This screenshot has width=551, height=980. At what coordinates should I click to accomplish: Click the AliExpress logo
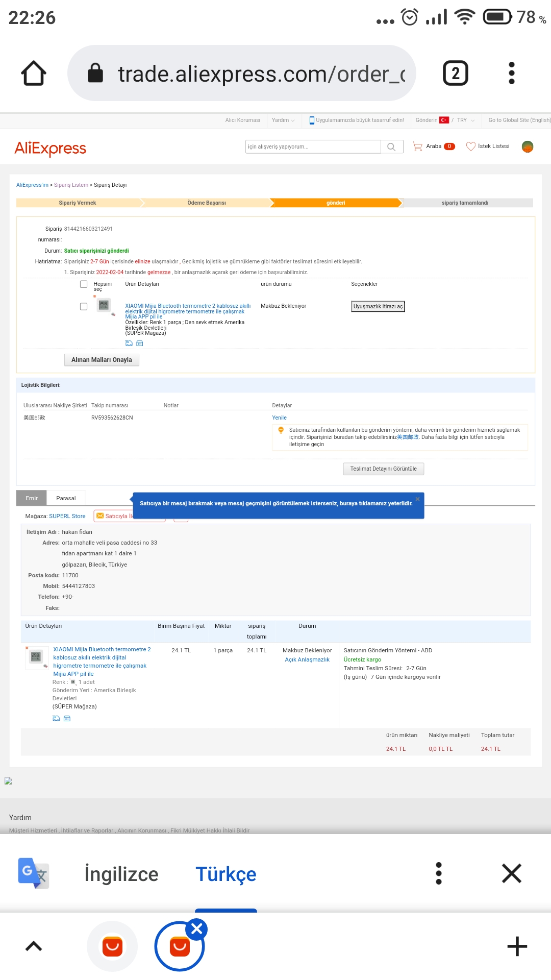point(51,148)
